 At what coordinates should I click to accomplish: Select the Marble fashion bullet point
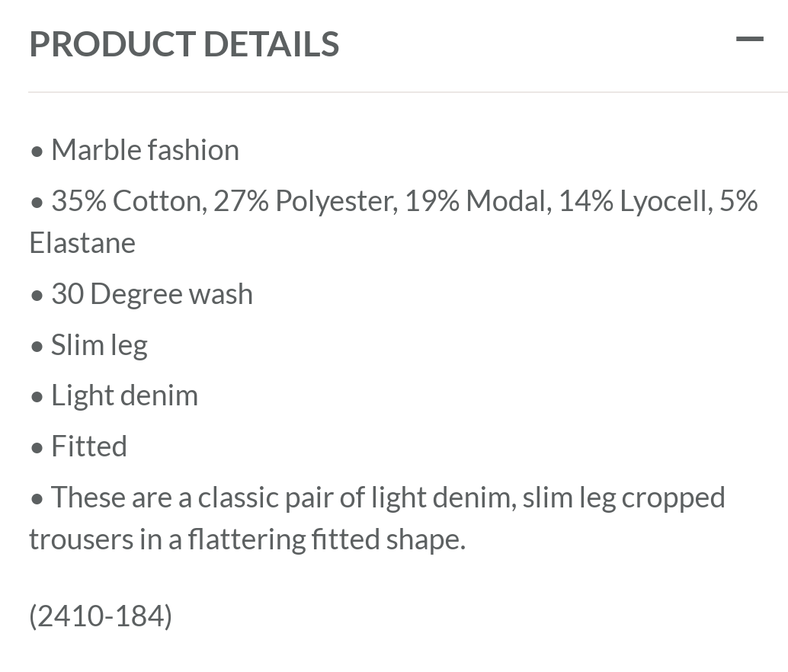[145, 149]
